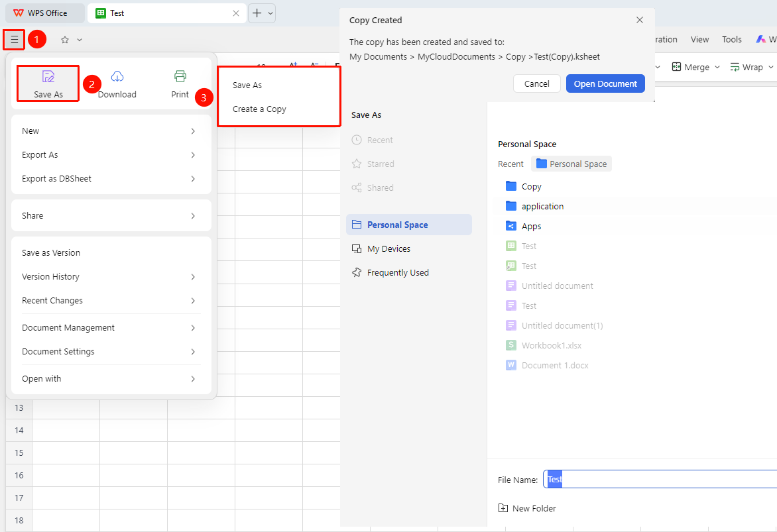Close the Copy Created dialog
Image resolution: width=777 pixels, height=532 pixels.
click(640, 20)
